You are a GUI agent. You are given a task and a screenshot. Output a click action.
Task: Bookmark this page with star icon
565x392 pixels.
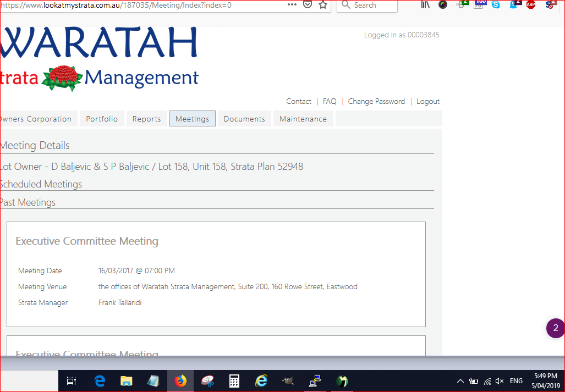[323, 5]
